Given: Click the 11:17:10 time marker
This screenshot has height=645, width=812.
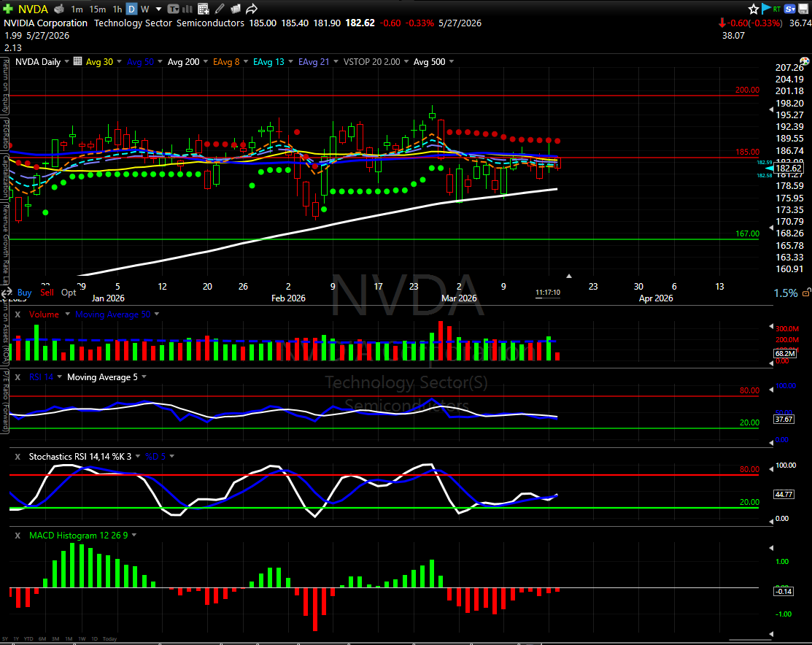Looking at the screenshot, I should 548,293.
